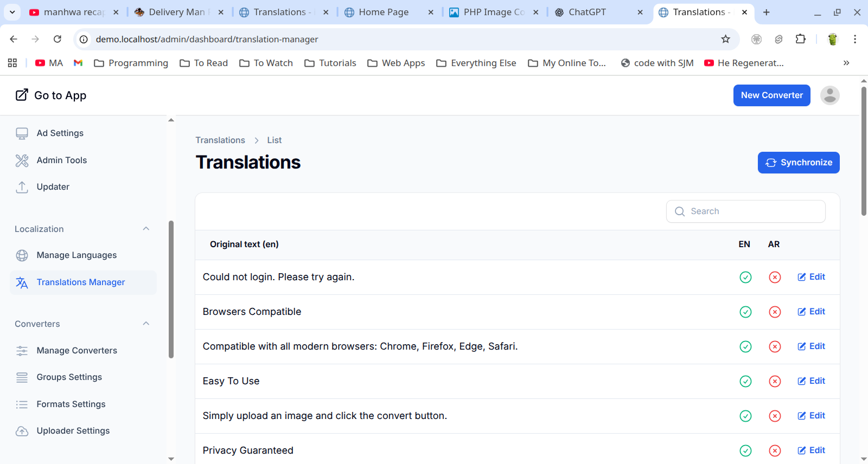Bookmark this page with the star icon
The height and width of the screenshot is (464, 868).
(x=725, y=39)
